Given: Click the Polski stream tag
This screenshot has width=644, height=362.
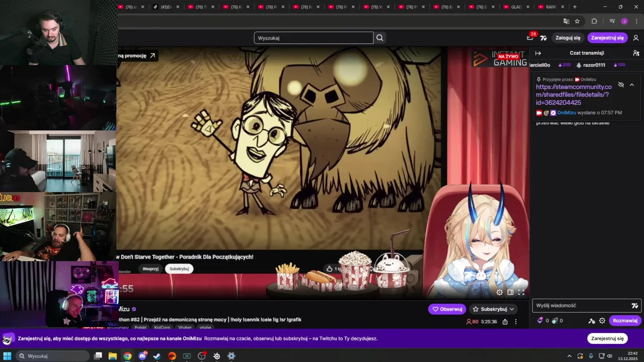Looking at the screenshot, I should [140, 327].
